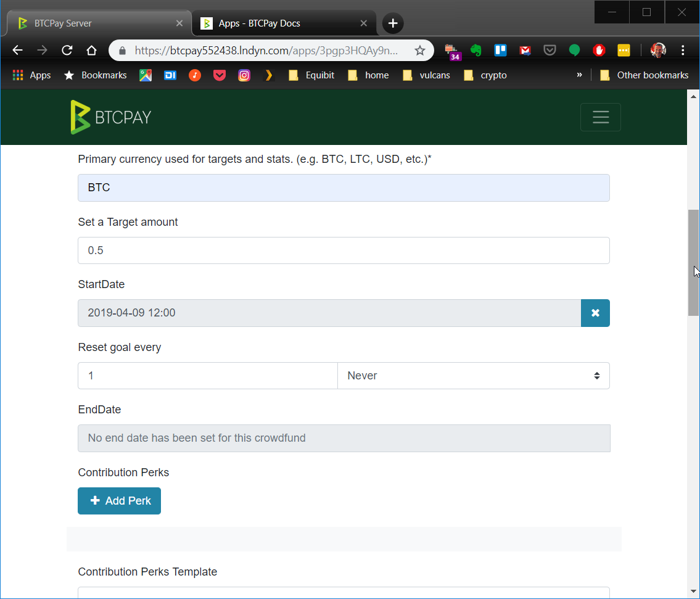Image resolution: width=700 pixels, height=599 pixels.
Task: Open the Chrome three-dot menu
Action: click(x=683, y=50)
